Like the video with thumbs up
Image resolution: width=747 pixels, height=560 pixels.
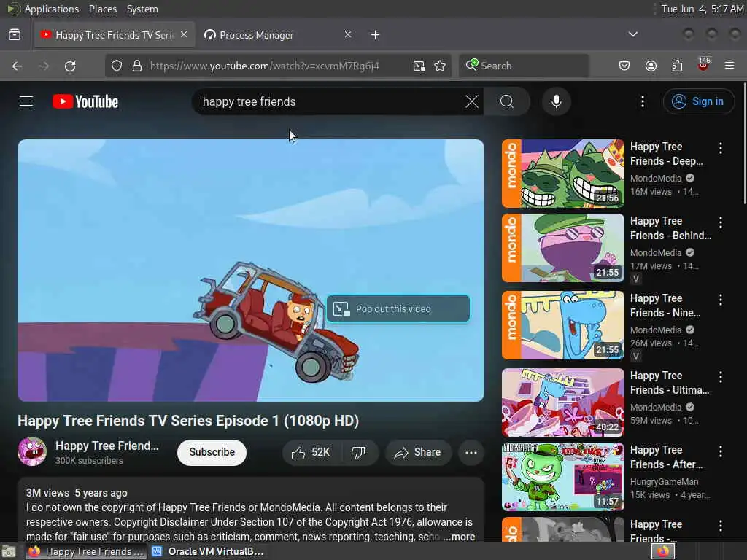(x=312, y=452)
